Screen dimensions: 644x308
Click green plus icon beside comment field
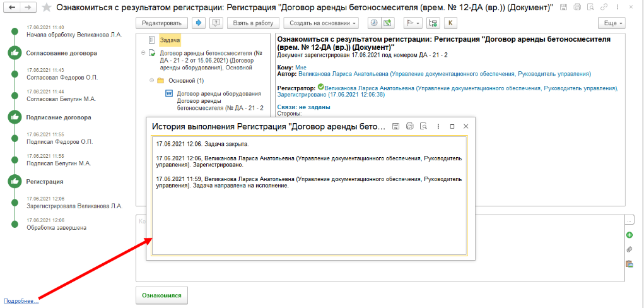[x=629, y=235]
